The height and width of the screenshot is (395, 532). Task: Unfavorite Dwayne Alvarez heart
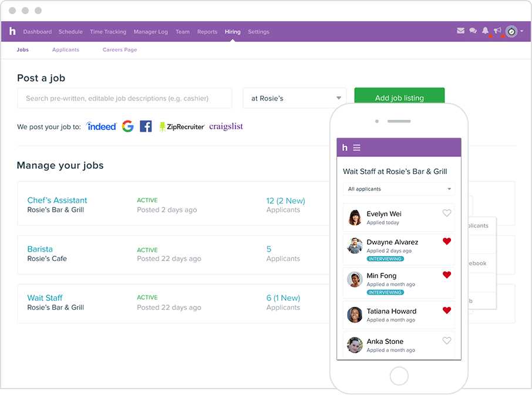pos(447,242)
